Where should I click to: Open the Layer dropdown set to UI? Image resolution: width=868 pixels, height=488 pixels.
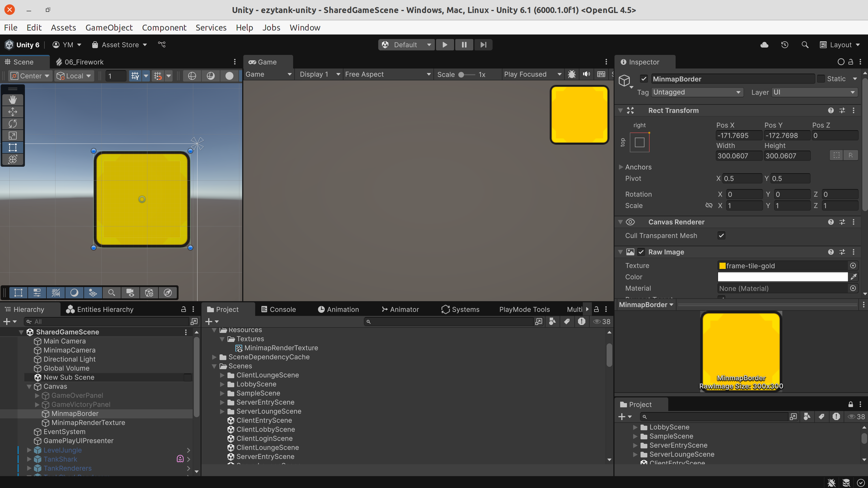point(814,92)
